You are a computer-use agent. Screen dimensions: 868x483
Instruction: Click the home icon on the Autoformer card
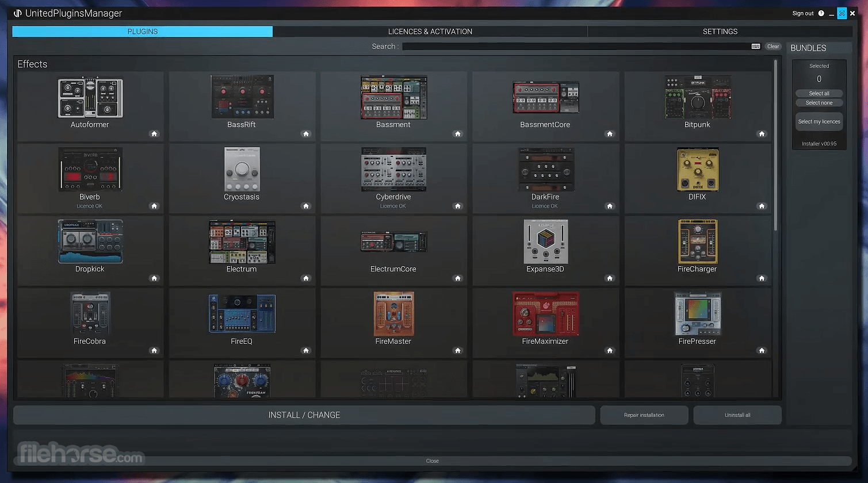click(154, 134)
